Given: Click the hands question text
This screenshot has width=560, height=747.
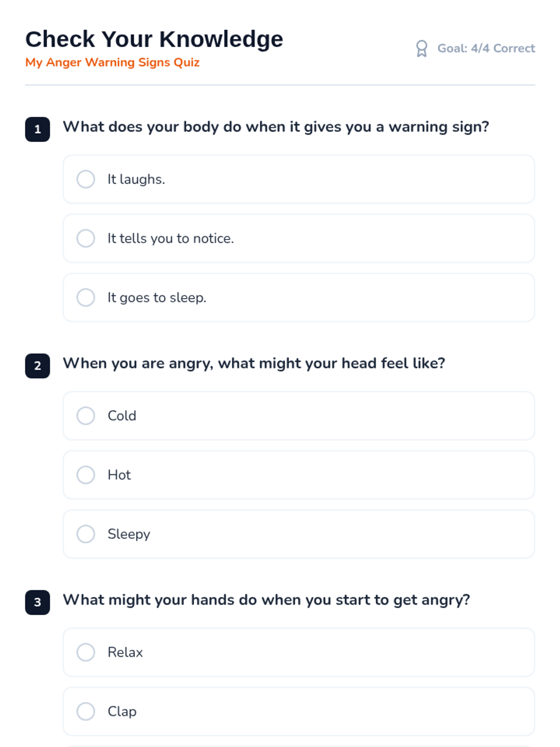Looking at the screenshot, I should 266,600.
